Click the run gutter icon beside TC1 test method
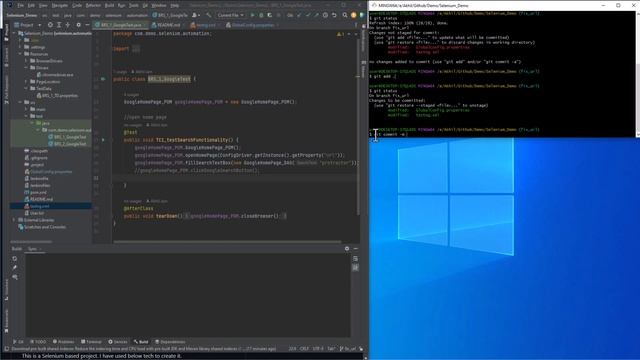Screen dimensions: 640x360 click(103, 140)
